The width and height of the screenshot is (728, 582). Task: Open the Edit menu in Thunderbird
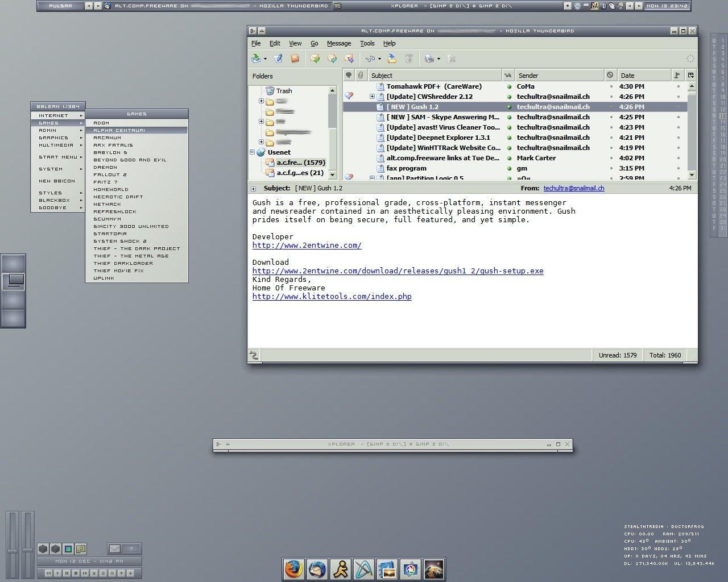tap(275, 43)
